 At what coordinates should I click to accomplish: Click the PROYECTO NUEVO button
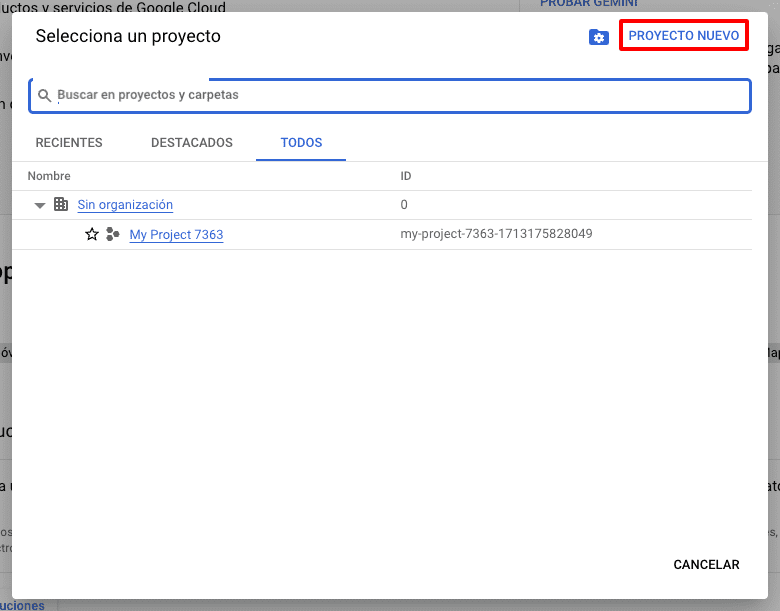coord(683,35)
